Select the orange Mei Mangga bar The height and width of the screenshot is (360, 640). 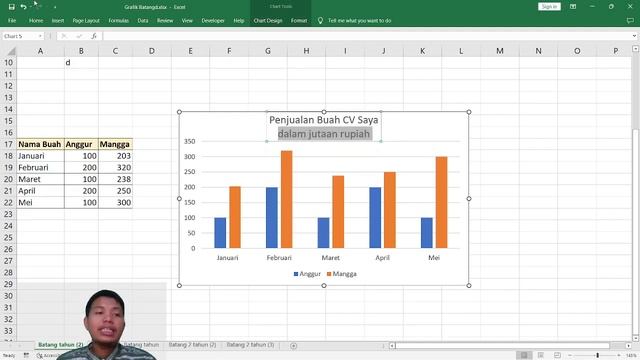pyautogui.click(x=442, y=202)
